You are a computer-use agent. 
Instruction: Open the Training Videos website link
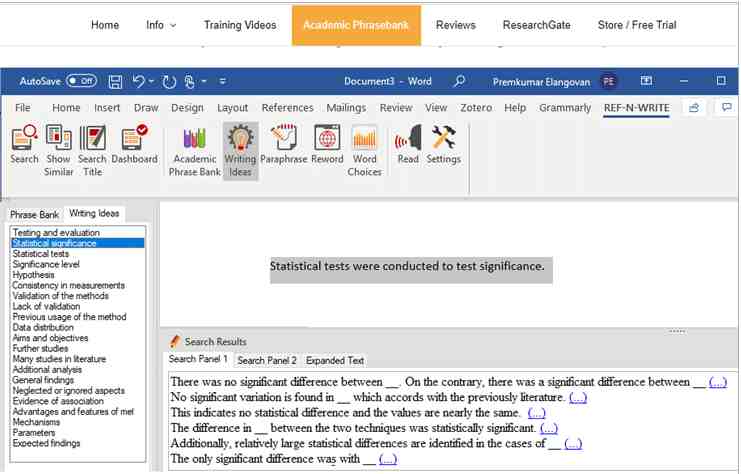coord(240,25)
